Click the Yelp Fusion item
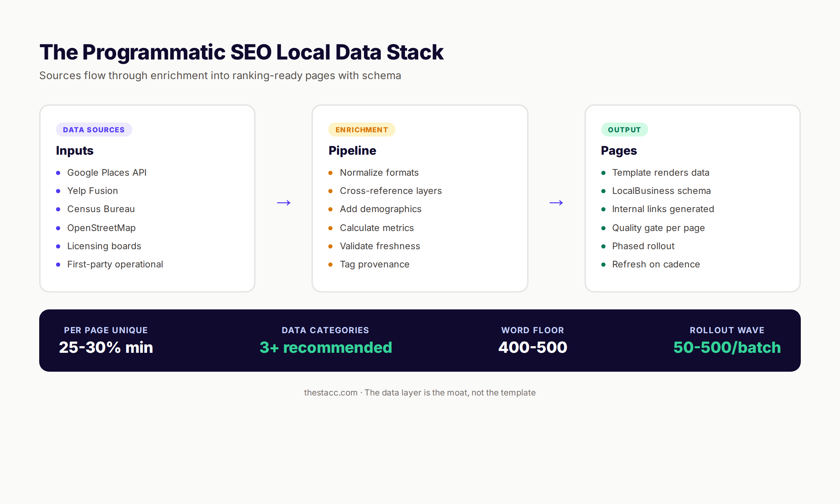Image resolution: width=840 pixels, height=504 pixels. point(92,191)
